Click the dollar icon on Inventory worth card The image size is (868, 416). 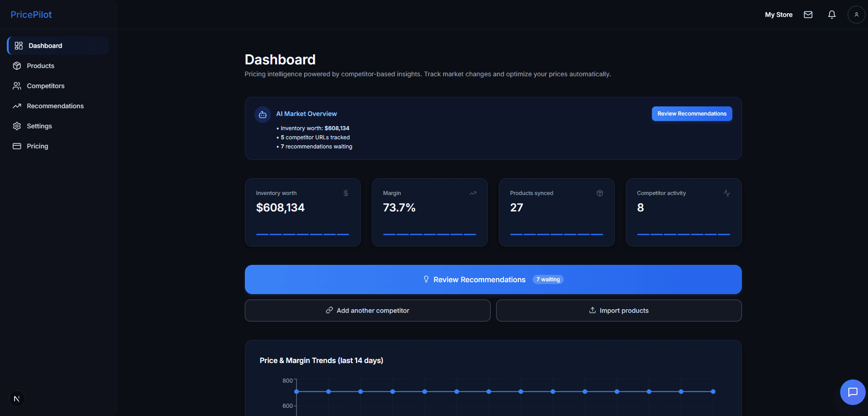click(346, 193)
